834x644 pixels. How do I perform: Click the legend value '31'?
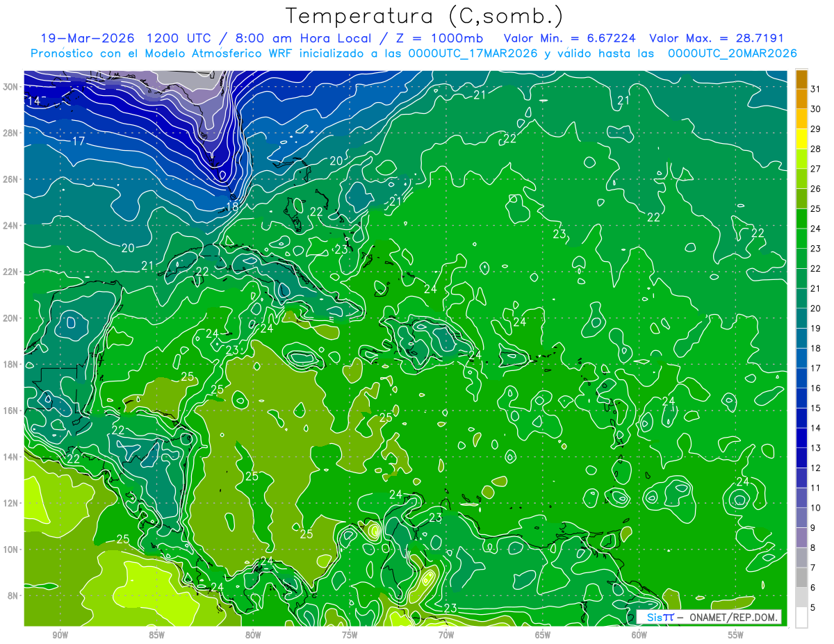(816, 89)
